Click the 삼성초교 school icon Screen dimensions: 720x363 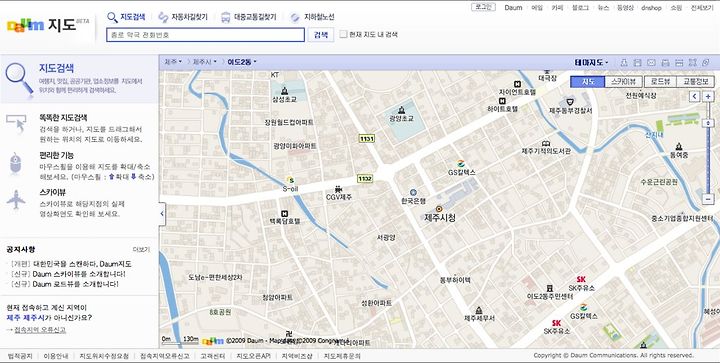click(284, 91)
